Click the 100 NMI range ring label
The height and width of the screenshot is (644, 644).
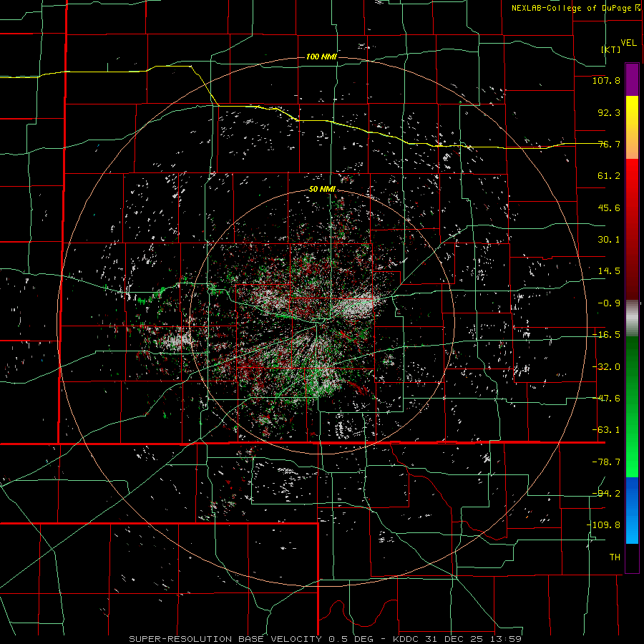(321, 57)
